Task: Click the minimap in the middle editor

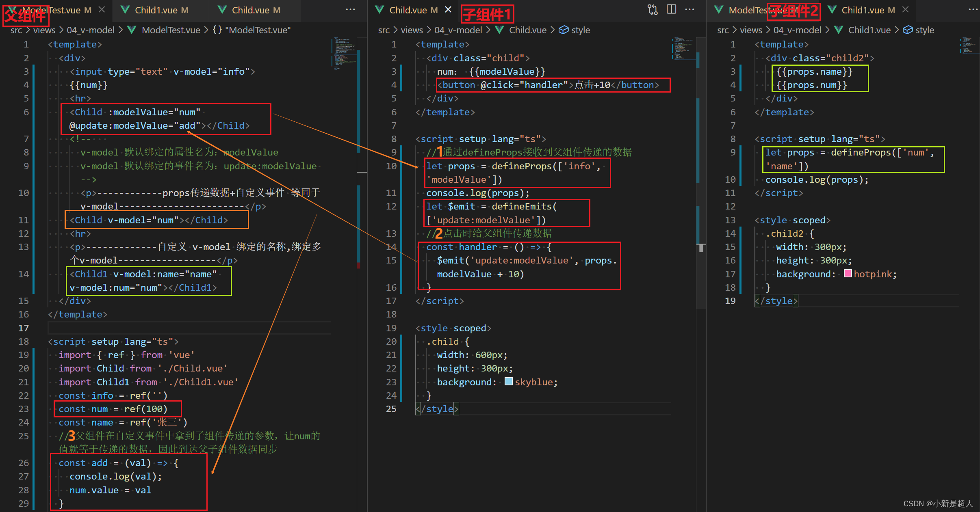Action: point(683,49)
